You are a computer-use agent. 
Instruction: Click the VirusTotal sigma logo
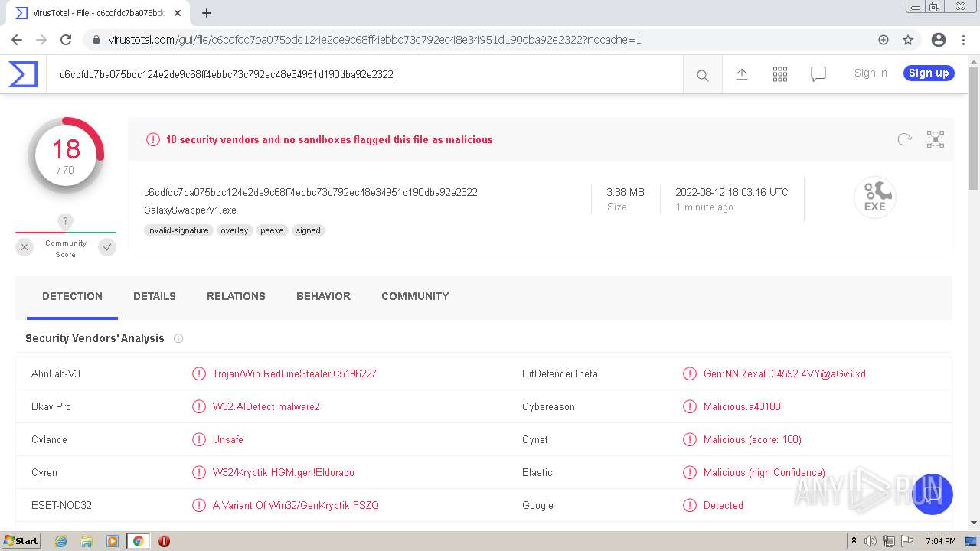click(x=23, y=74)
